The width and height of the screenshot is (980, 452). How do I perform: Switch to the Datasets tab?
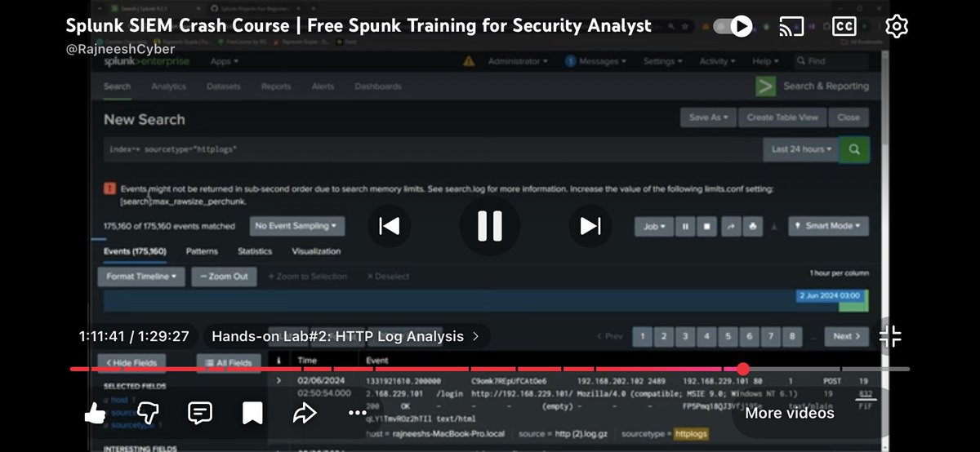coord(224,86)
